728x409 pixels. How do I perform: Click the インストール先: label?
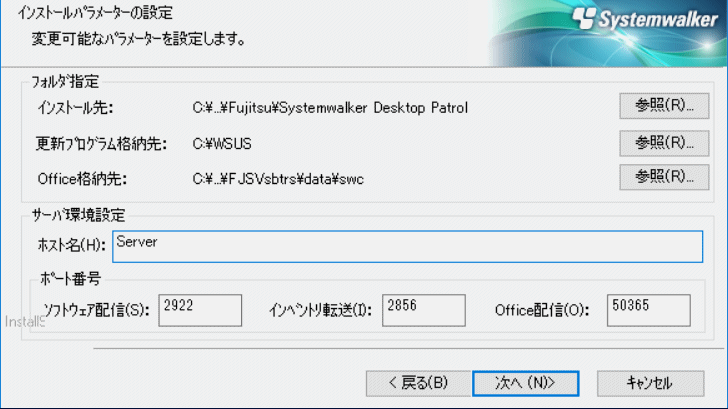click(x=75, y=108)
